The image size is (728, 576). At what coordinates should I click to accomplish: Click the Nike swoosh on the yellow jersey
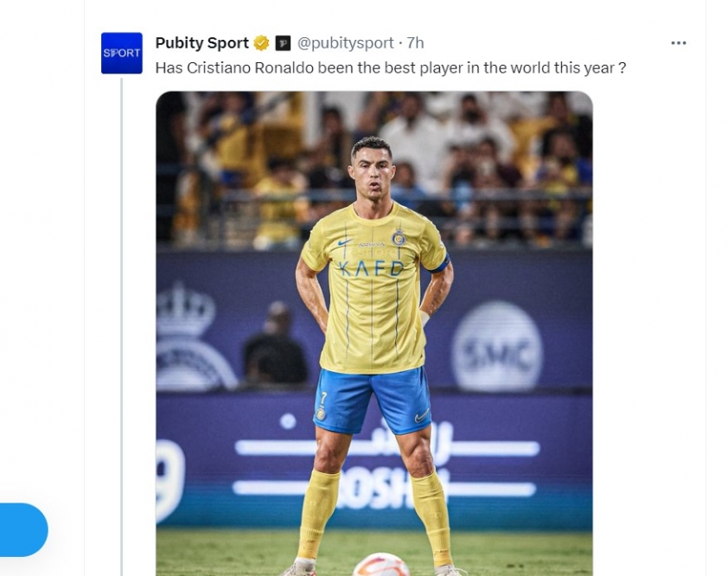tap(344, 242)
